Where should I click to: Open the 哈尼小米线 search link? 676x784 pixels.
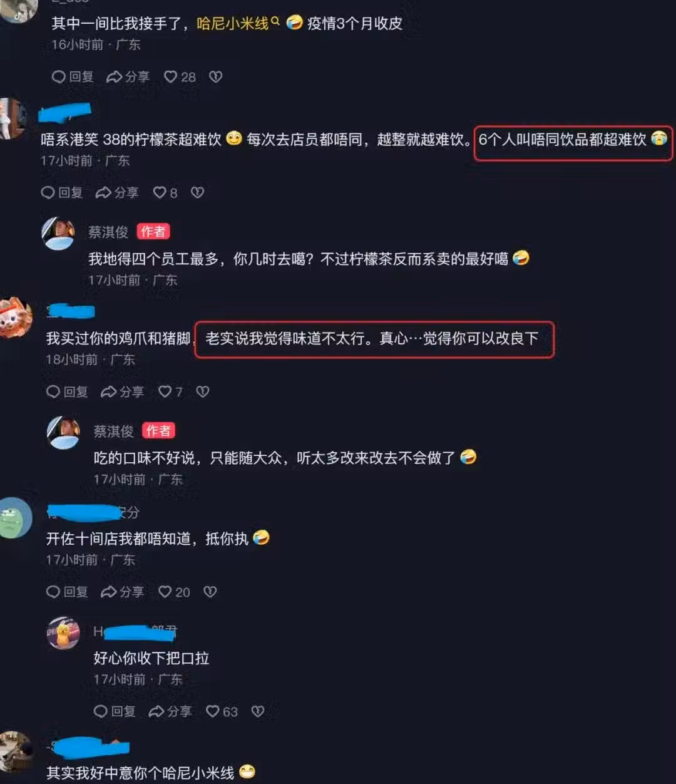pyautogui.click(x=238, y=24)
